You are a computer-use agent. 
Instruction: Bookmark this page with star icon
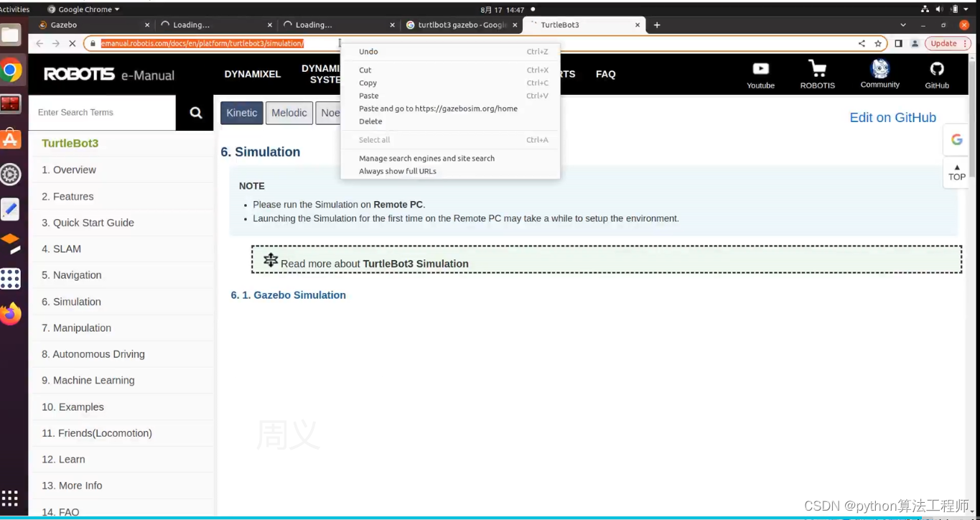(877, 43)
